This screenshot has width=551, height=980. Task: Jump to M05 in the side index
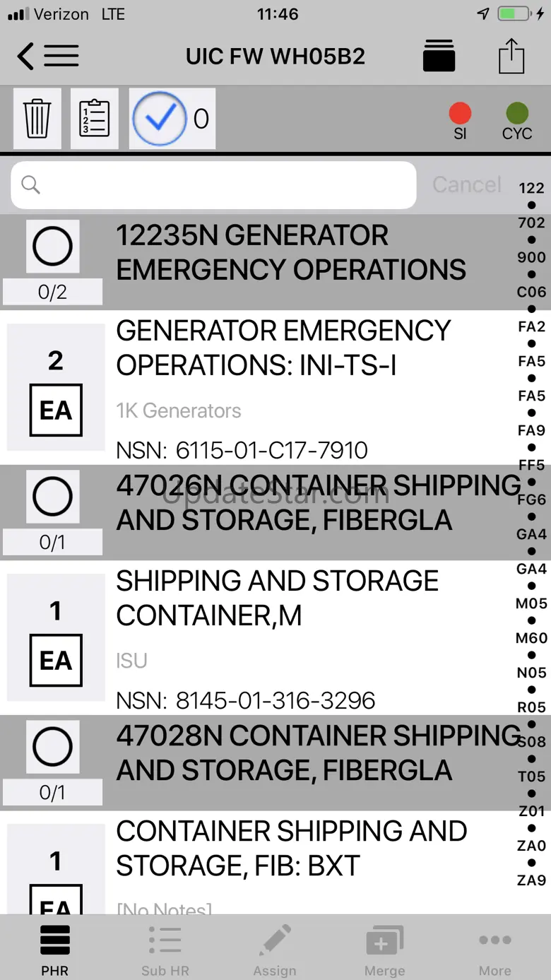(x=531, y=603)
